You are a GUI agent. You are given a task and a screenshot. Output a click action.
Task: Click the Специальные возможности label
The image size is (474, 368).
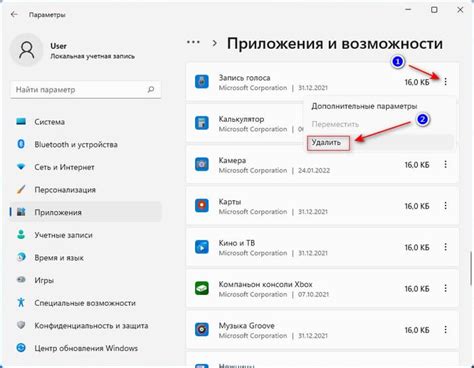pyautogui.click(x=85, y=303)
